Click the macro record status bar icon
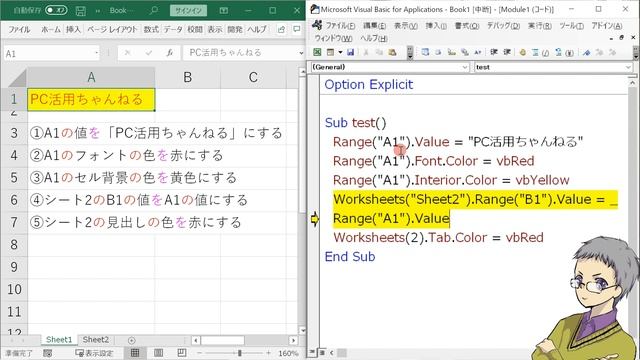Image resolution: width=640 pixels, height=360 pixels. coord(48,353)
